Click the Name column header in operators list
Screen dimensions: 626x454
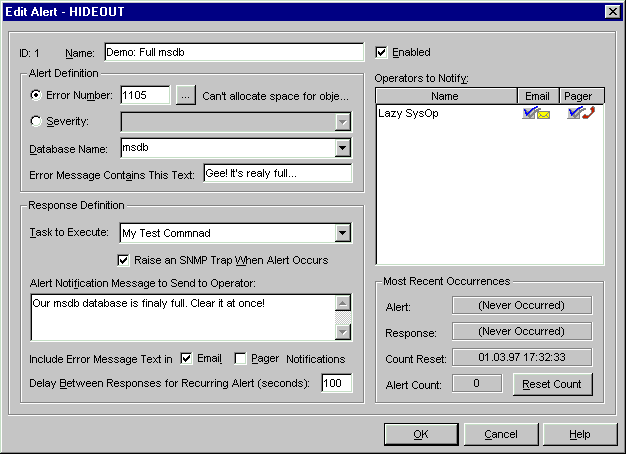pos(445,96)
